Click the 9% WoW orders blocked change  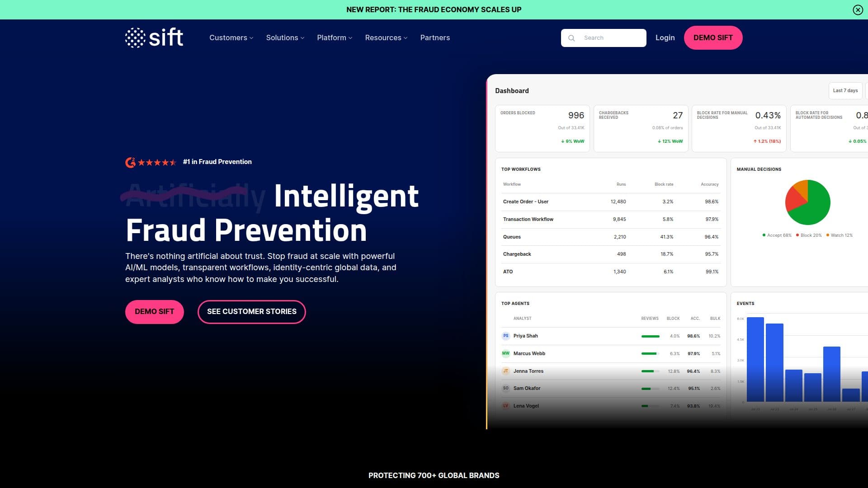coord(572,141)
